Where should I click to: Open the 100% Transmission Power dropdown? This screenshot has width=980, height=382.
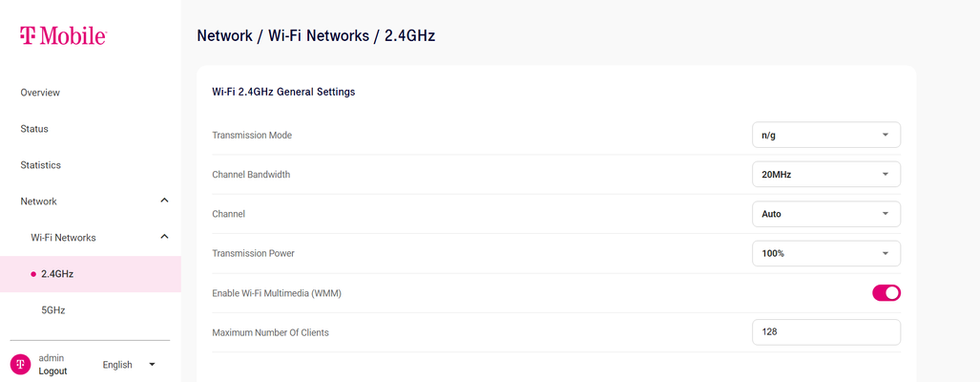(x=826, y=253)
